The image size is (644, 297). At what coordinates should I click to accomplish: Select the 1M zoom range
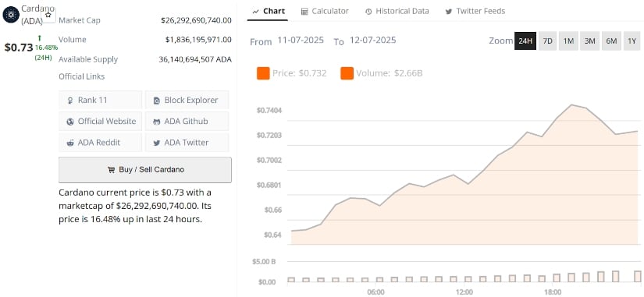(568, 41)
